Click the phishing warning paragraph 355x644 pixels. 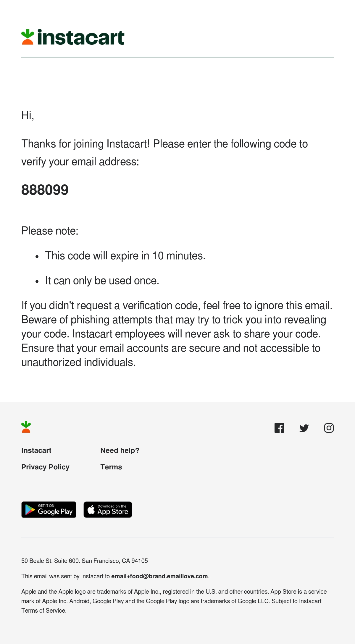point(177,334)
